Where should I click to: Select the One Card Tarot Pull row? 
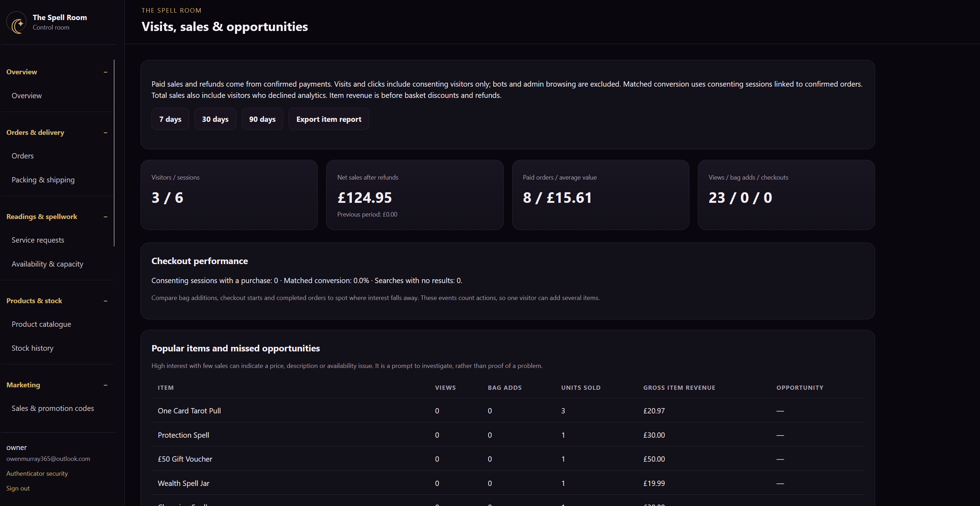tap(508, 411)
